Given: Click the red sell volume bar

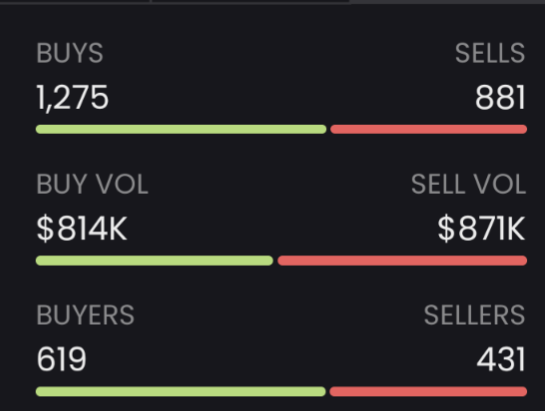Looking at the screenshot, I should [402, 261].
